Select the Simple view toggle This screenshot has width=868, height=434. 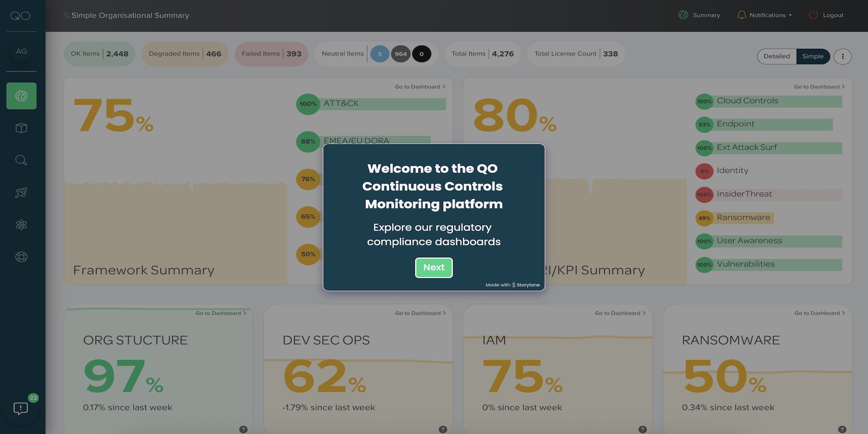[x=813, y=56]
